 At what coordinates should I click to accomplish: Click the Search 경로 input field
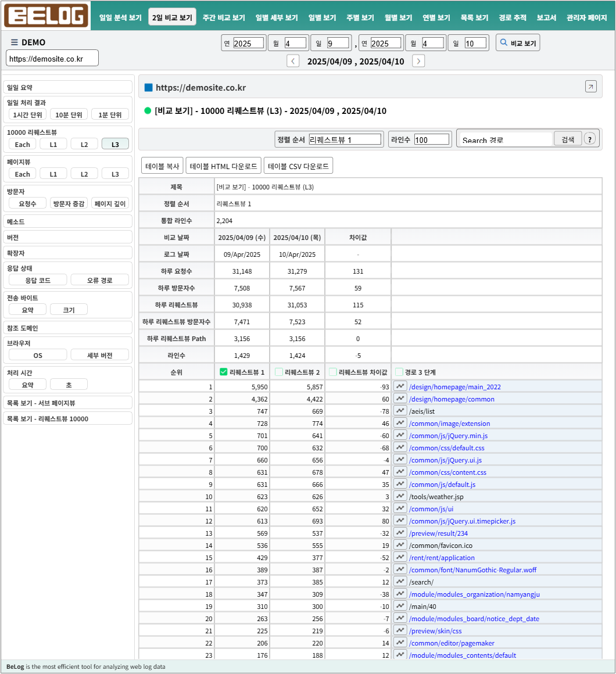505,139
